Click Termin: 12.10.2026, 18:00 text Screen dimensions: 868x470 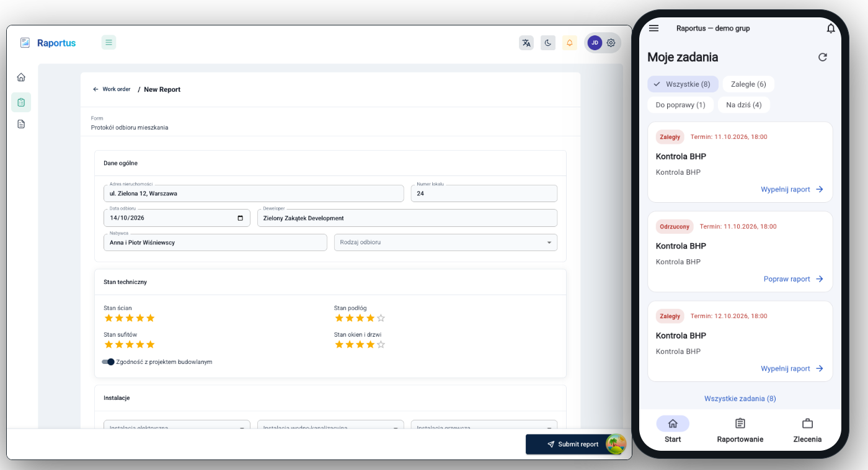pos(729,316)
